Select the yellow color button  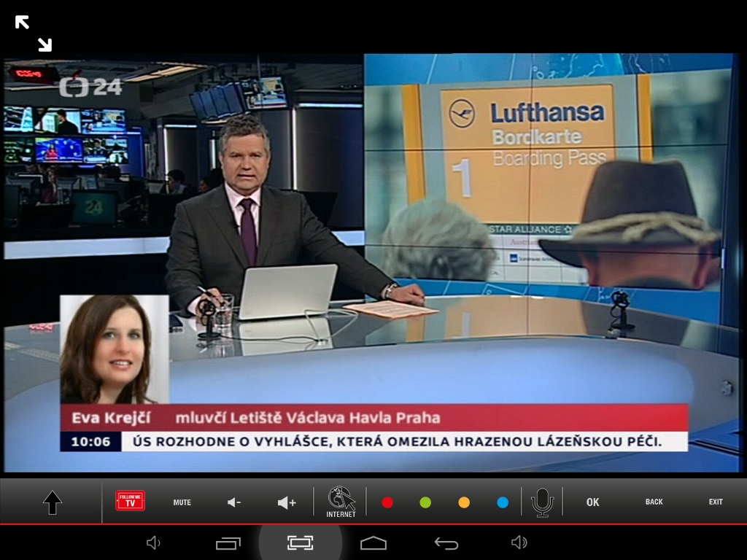click(464, 502)
